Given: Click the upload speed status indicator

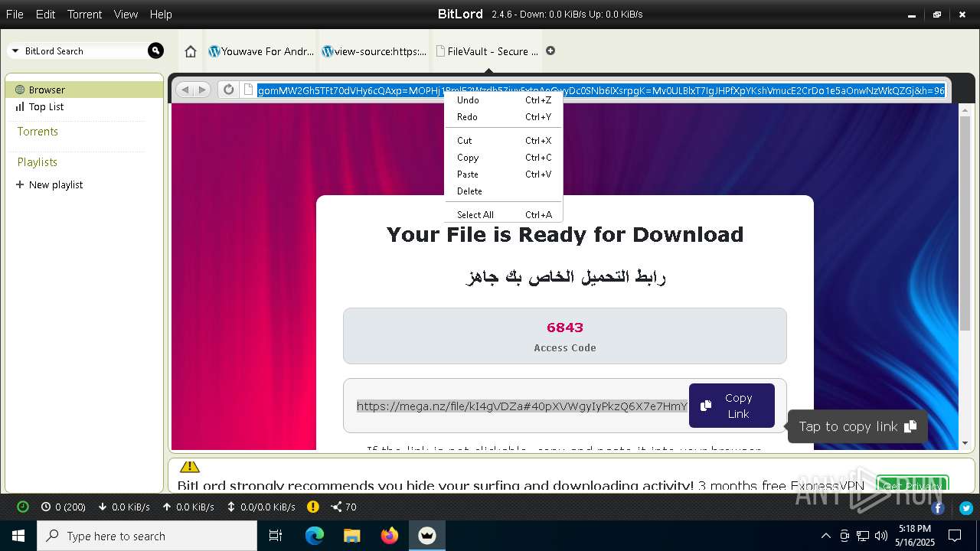Looking at the screenshot, I should pos(188,507).
